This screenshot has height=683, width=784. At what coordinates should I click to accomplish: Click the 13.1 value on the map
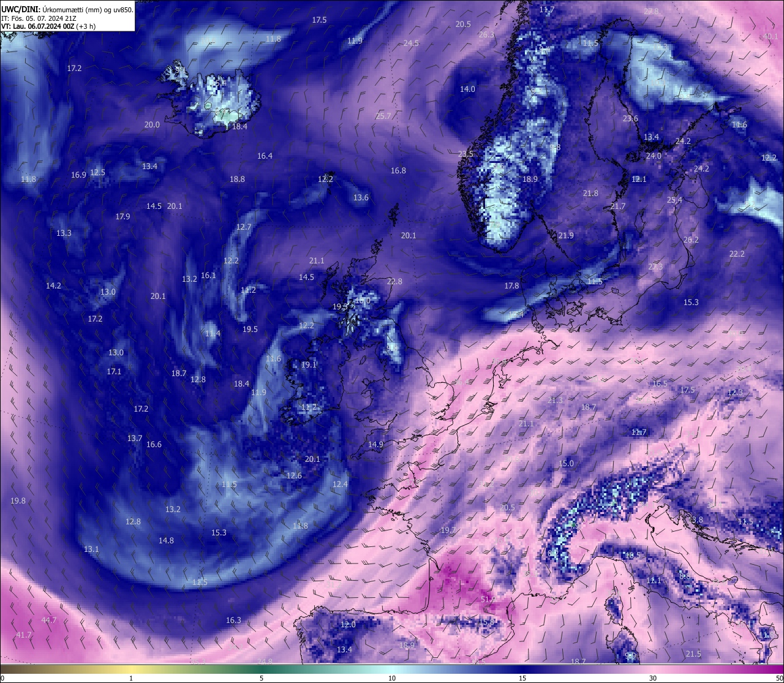click(91, 549)
